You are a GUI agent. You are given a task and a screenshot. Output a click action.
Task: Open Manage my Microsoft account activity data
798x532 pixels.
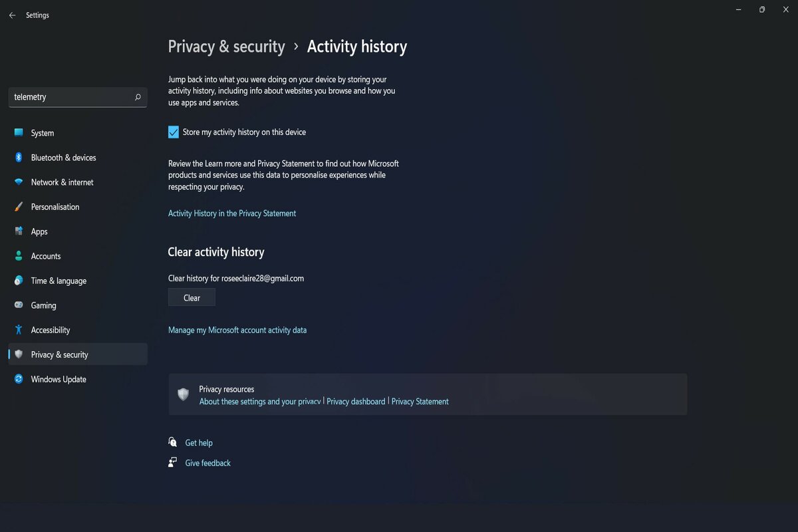[x=237, y=330]
